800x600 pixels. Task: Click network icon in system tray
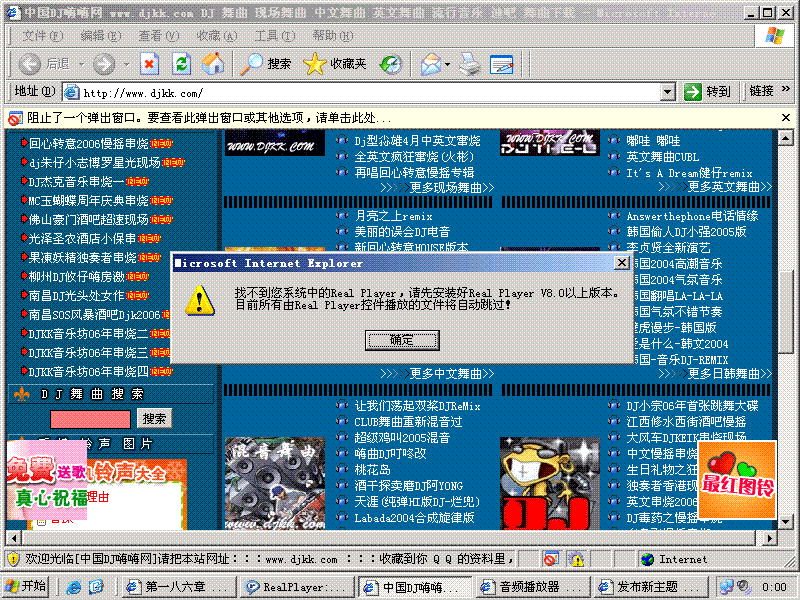coord(727,587)
